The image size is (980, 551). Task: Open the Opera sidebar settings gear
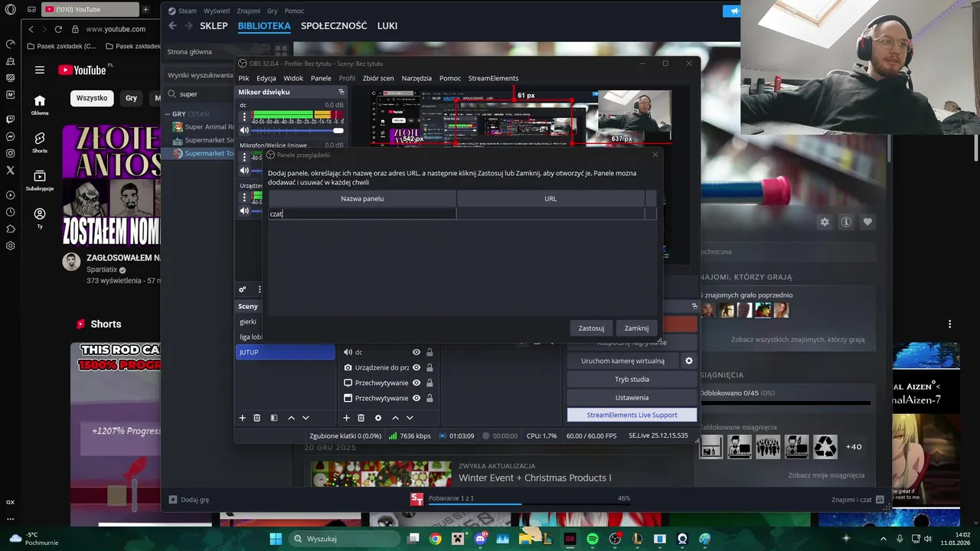(10, 246)
